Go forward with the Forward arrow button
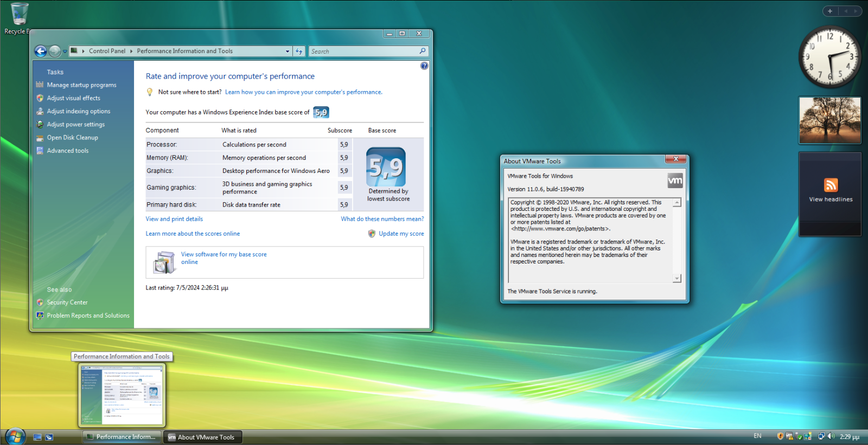868x445 pixels. coord(55,51)
